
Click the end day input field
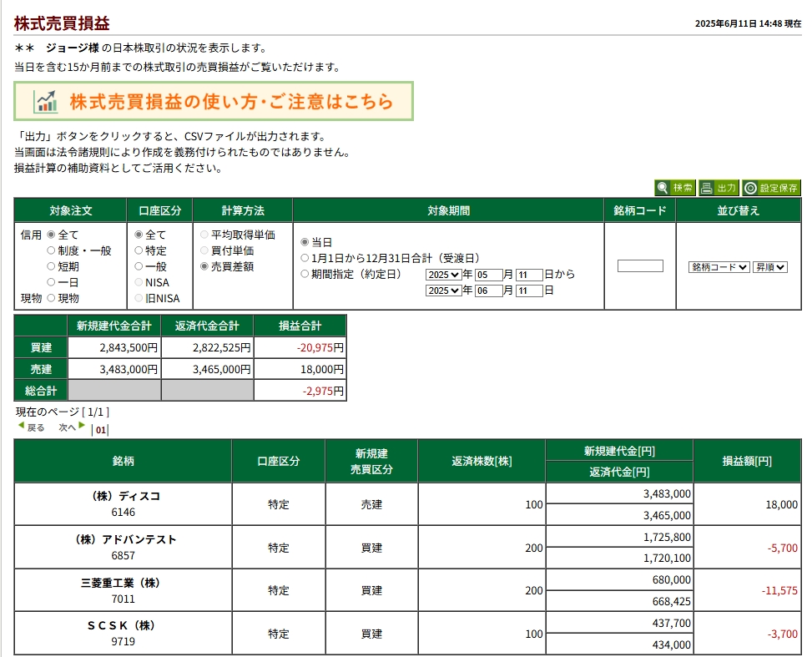(x=529, y=291)
